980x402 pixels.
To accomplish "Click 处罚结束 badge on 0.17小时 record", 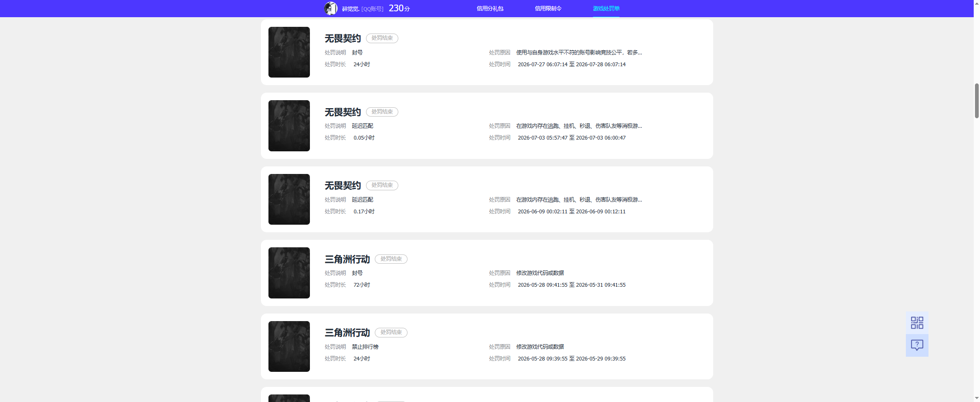I will pos(382,185).
